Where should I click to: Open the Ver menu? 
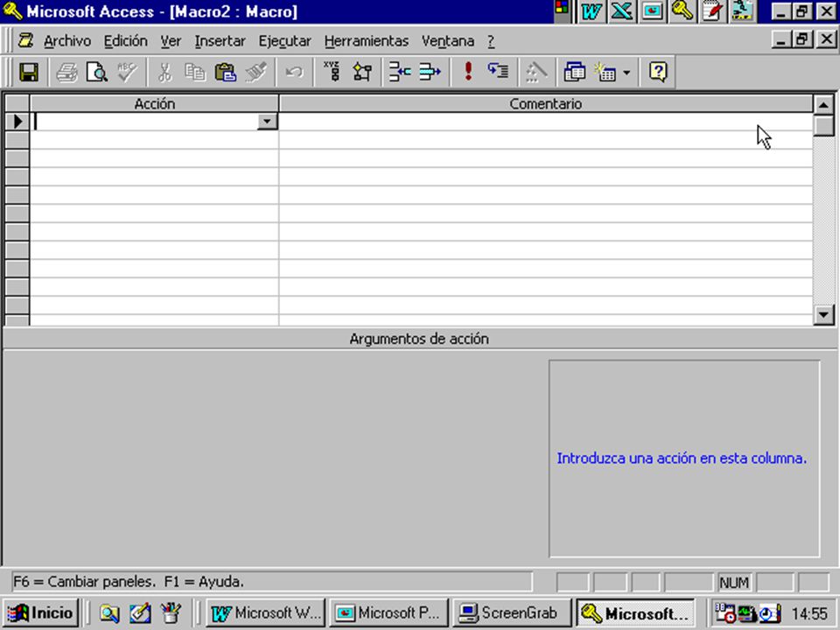coord(171,41)
